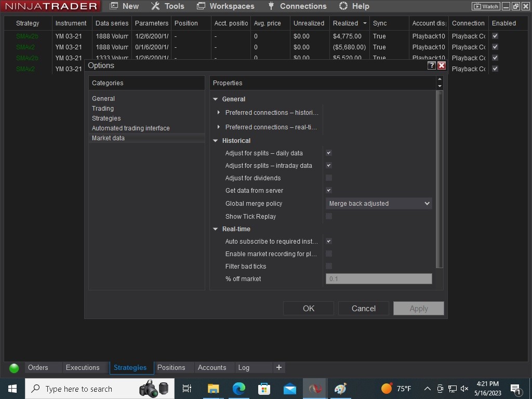Collapse the Historical section
Screen dimensions: 532x399
click(x=215, y=140)
